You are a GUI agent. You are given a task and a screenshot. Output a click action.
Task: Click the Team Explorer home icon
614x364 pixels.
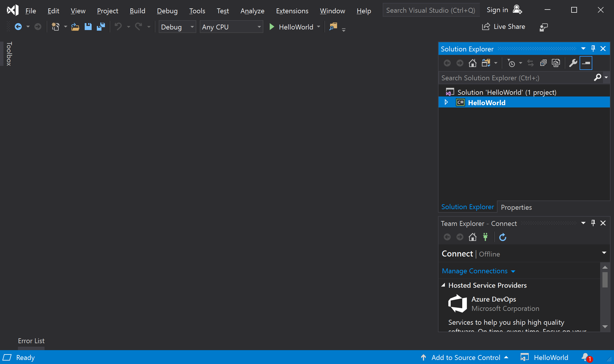point(473,237)
